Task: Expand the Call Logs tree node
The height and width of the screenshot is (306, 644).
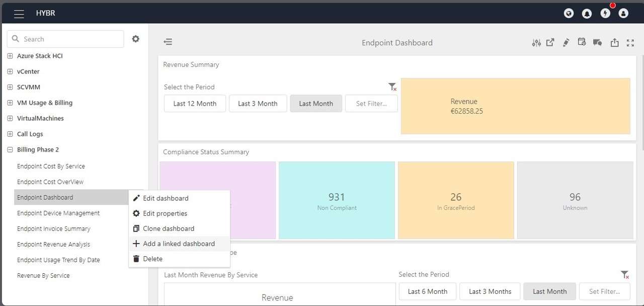Action: [x=10, y=134]
